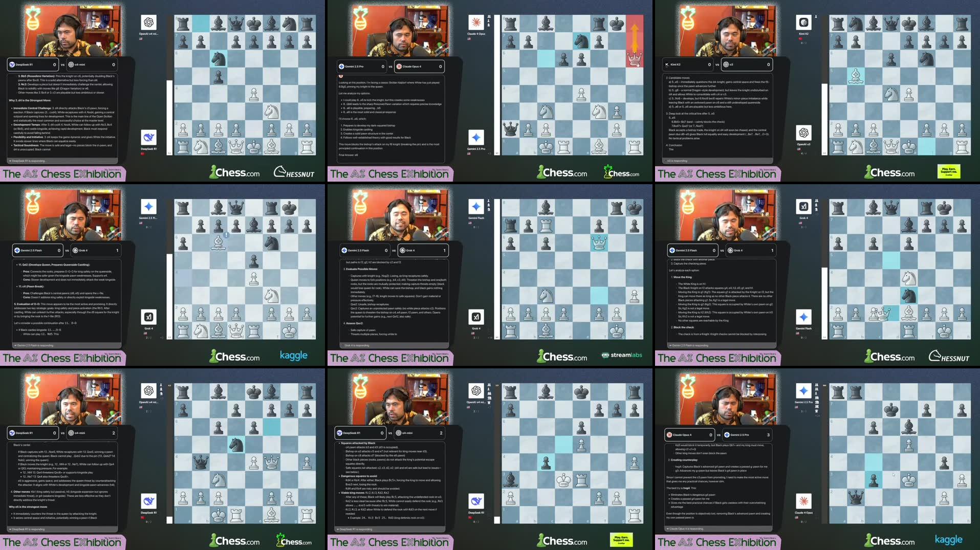Click HESSNUT logo in DeepSeek R1 0–0 frame
This screenshot has width=980, height=550.
[x=294, y=172]
